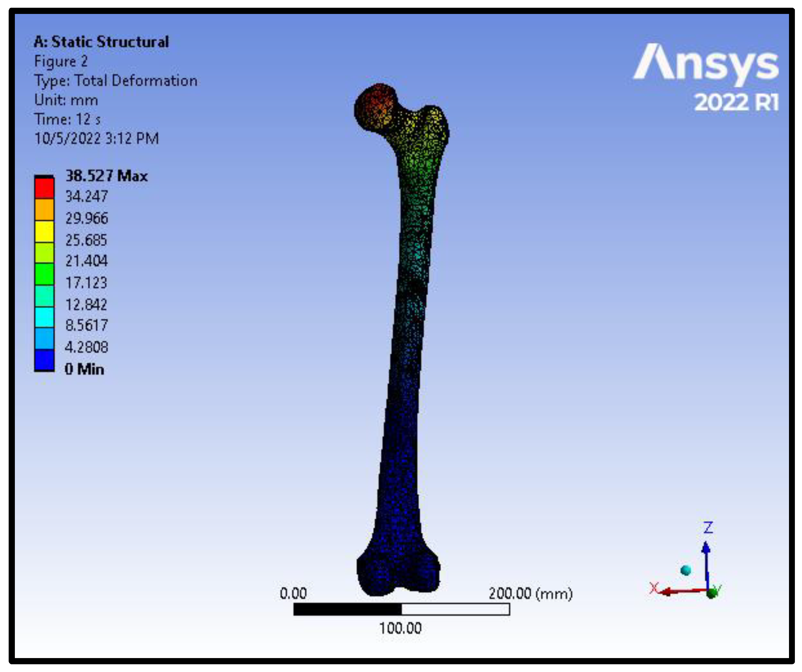Screen dimensions: 802x672
Task: Click the 0 Min legend label
Action: coord(85,369)
